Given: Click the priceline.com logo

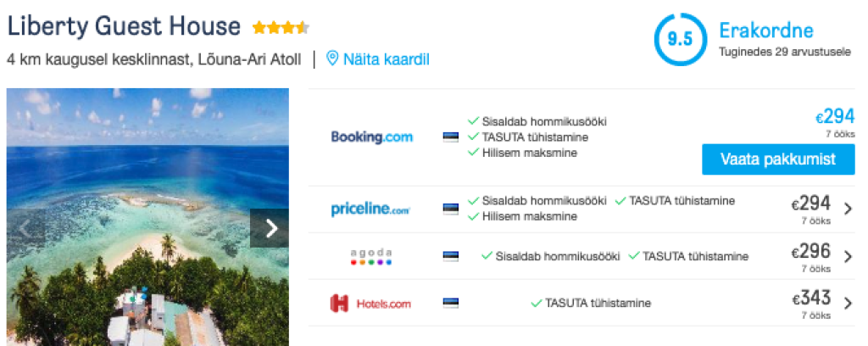Looking at the screenshot, I should tap(370, 209).
